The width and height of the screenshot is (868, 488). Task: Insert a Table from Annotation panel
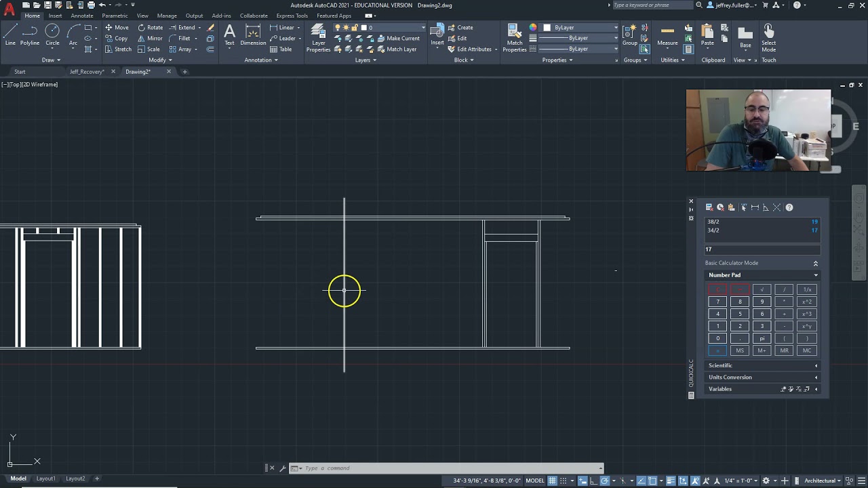point(281,49)
